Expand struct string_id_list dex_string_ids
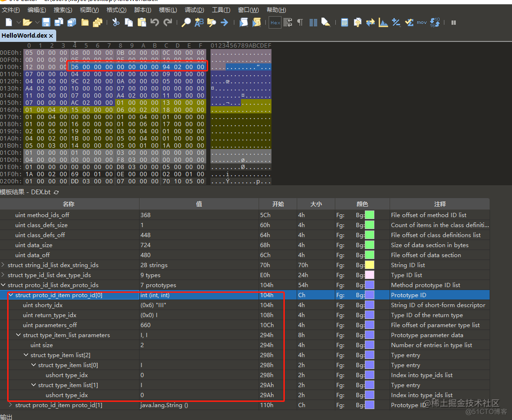 [x=3, y=265]
